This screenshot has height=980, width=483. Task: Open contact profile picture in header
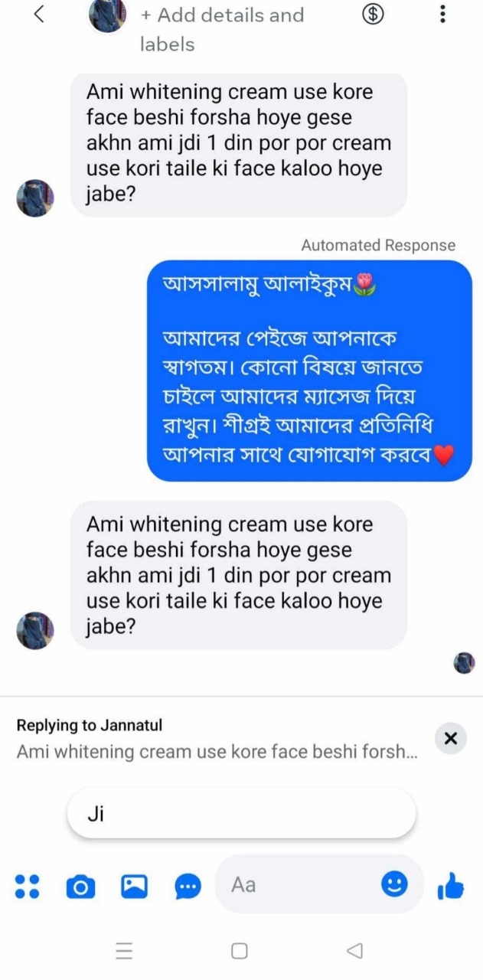tap(107, 15)
